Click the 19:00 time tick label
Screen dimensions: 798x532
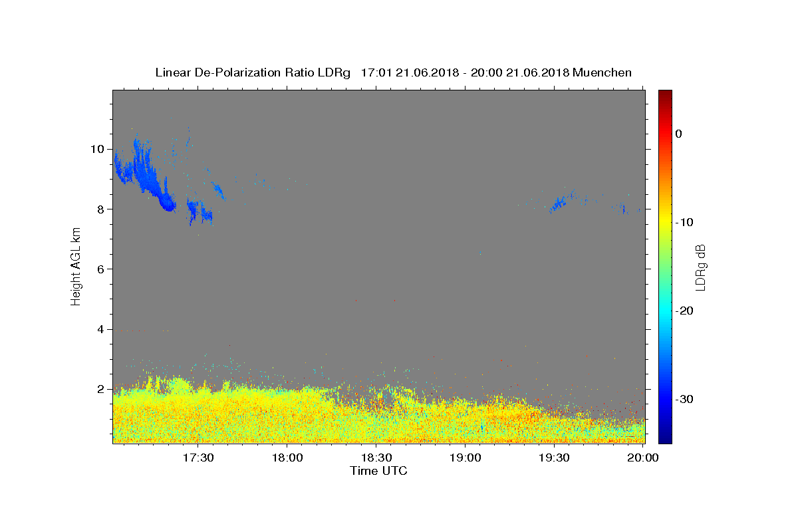(465, 458)
